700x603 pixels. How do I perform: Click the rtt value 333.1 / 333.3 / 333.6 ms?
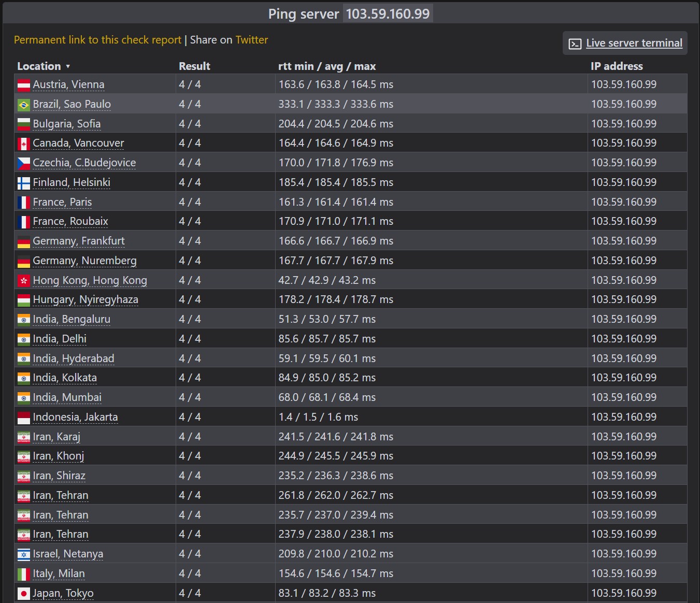click(x=336, y=104)
